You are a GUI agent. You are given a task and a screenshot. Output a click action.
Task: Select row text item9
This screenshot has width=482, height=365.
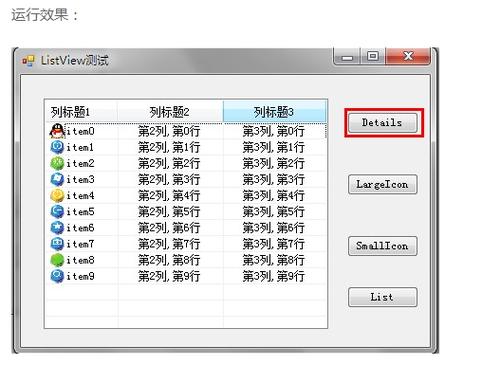click(80, 276)
